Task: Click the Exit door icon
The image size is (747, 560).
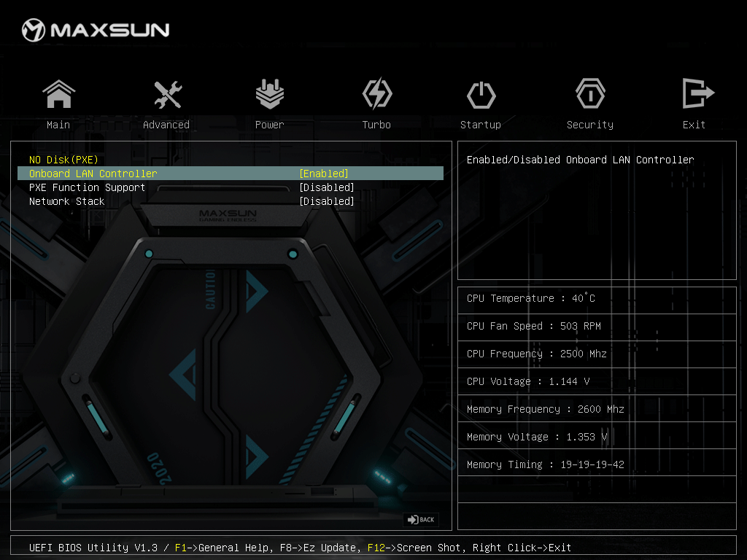Action: (698, 93)
